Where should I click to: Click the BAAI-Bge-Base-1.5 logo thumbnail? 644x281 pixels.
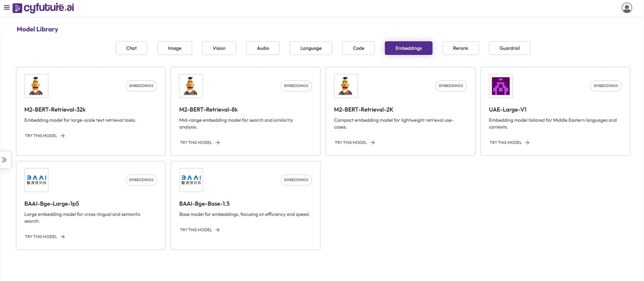pos(191,180)
